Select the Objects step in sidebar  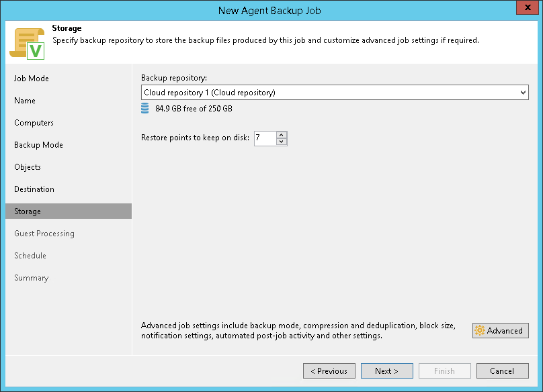pos(28,167)
